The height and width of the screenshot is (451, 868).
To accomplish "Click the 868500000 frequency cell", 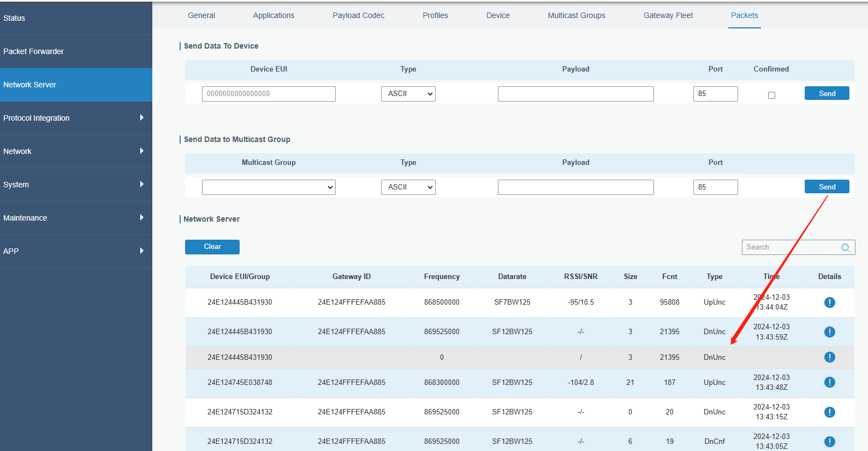I will click(442, 302).
